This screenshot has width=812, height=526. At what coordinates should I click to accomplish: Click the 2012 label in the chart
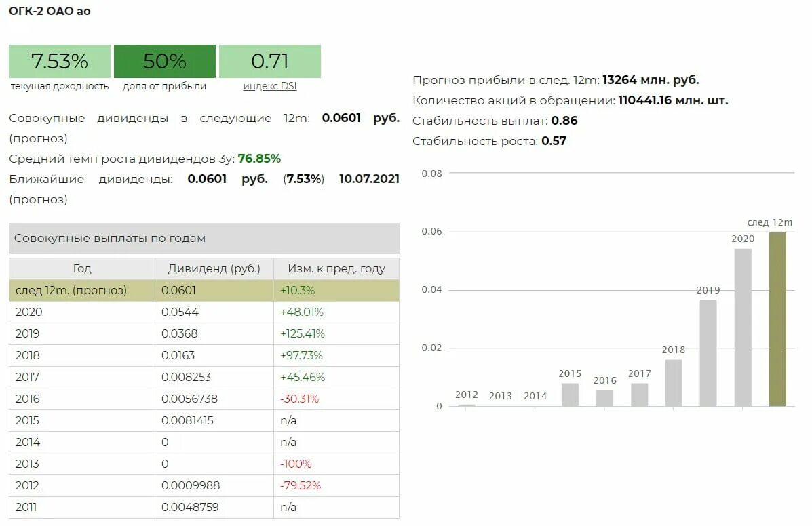point(466,394)
